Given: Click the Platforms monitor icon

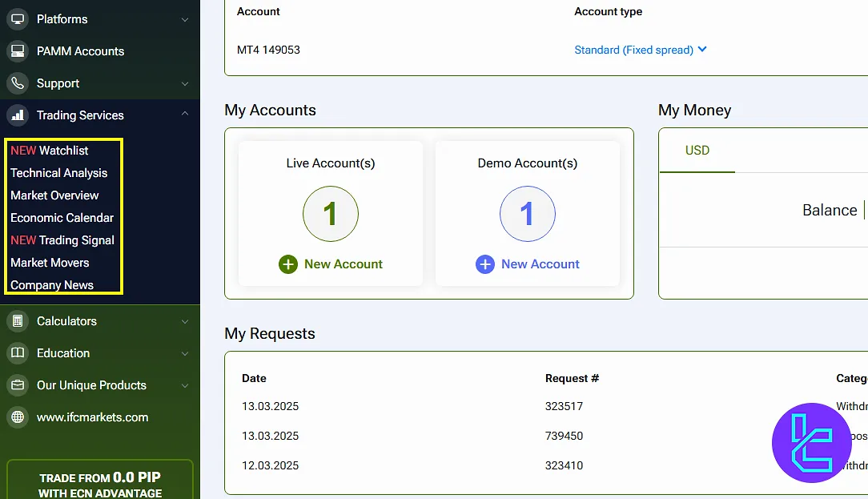Looking at the screenshot, I should coord(17,19).
